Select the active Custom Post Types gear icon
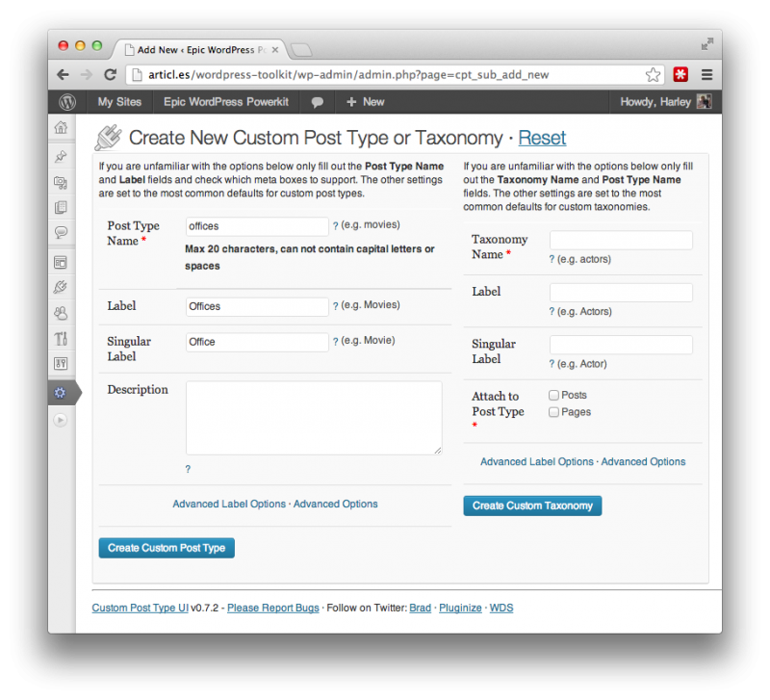Viewport: 770px width, 700px height. pyautogui.click(x=60, y=393)
